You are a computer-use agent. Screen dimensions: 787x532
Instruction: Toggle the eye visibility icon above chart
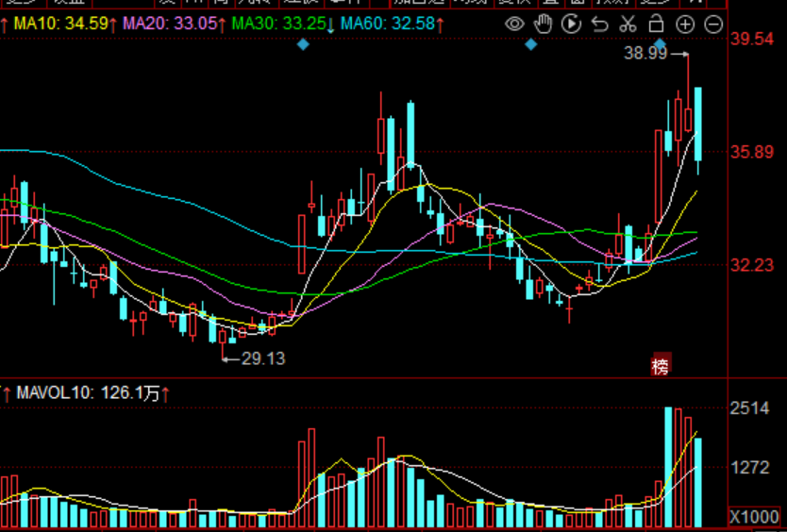click(x=514, y=25)
